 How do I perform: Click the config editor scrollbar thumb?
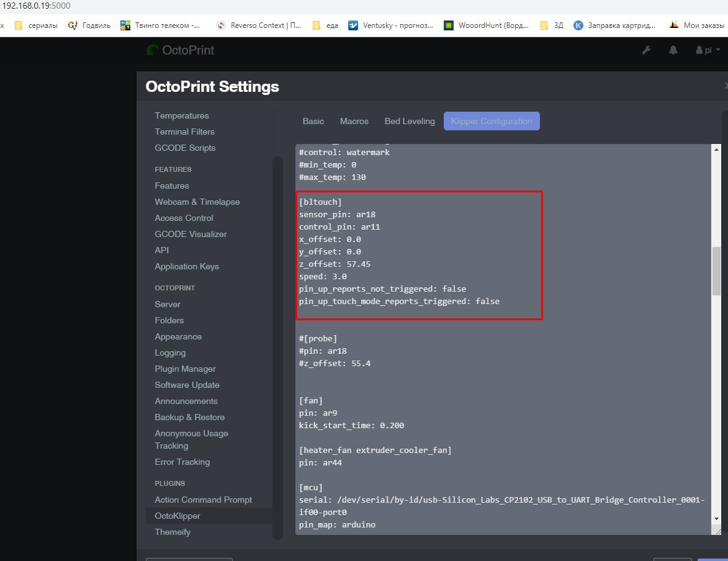(x=716, y=271)
